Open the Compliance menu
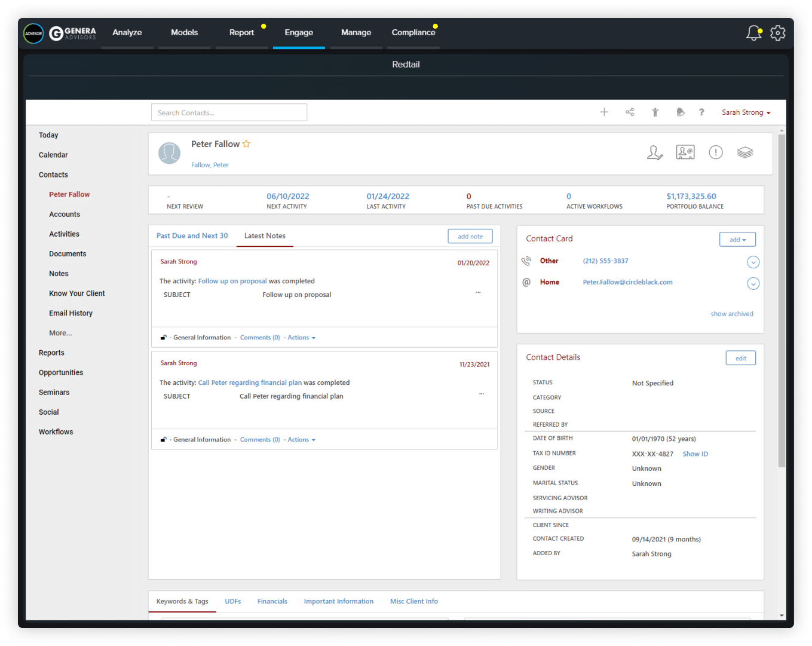The height and width of the screenshot is (646, 812). tap(413, 33)
